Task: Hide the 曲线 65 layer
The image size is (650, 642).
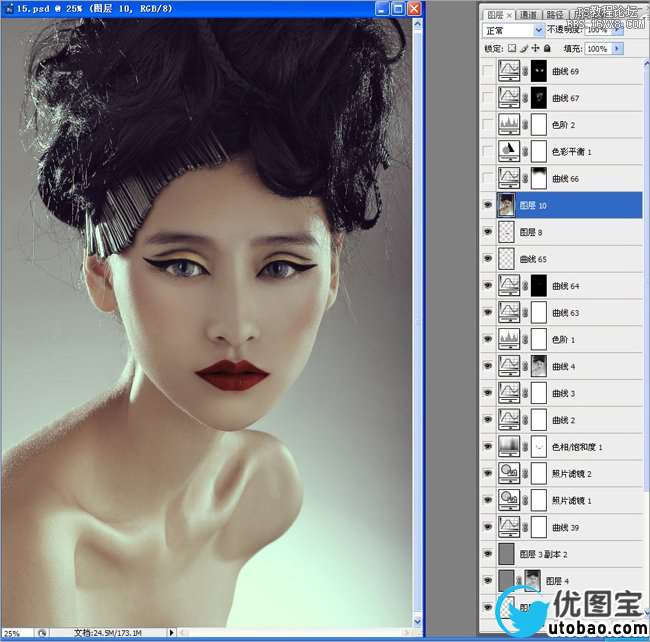Action: (488, 259)
